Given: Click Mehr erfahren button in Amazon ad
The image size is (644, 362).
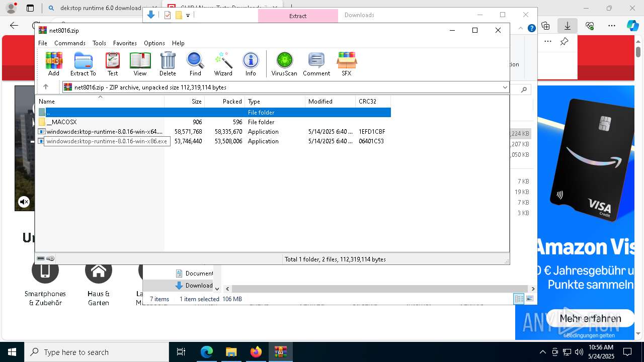Looking at the screenshot, I should (x=590, y=318).
